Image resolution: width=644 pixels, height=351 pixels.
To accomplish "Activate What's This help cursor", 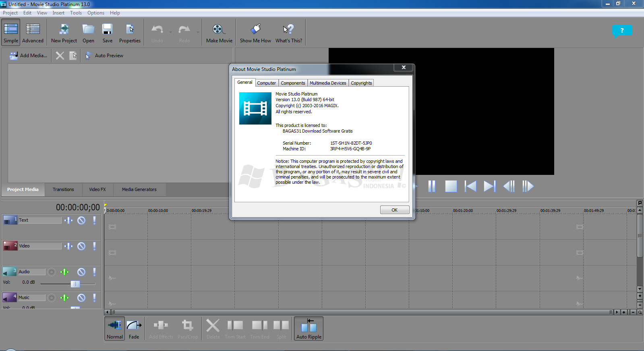I will pyautogui.click(x=289, y=33).
